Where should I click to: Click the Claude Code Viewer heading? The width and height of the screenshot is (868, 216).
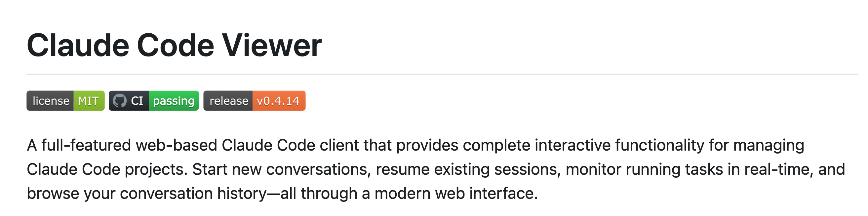(174, 46)
